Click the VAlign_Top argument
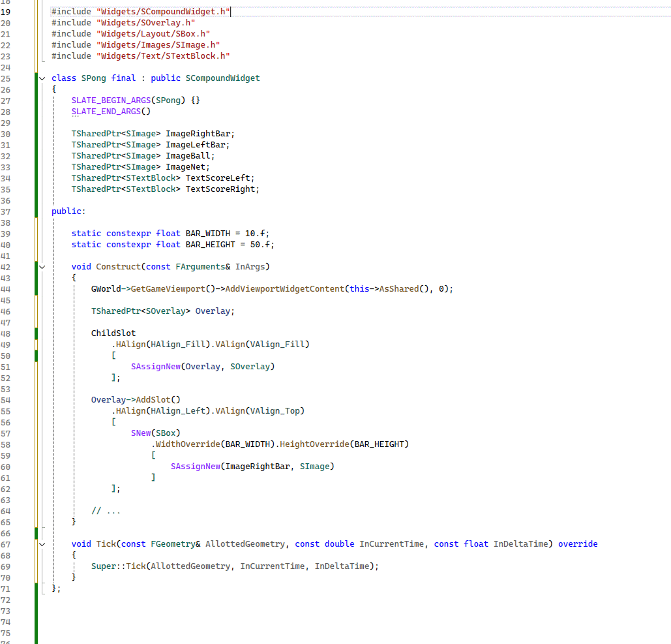 [275, 411]
